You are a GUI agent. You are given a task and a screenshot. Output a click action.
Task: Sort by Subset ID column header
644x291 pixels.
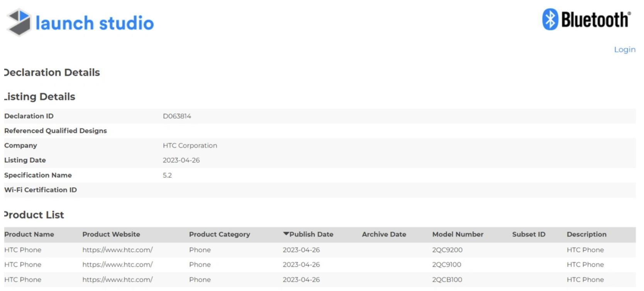click(x=529, y=234)
